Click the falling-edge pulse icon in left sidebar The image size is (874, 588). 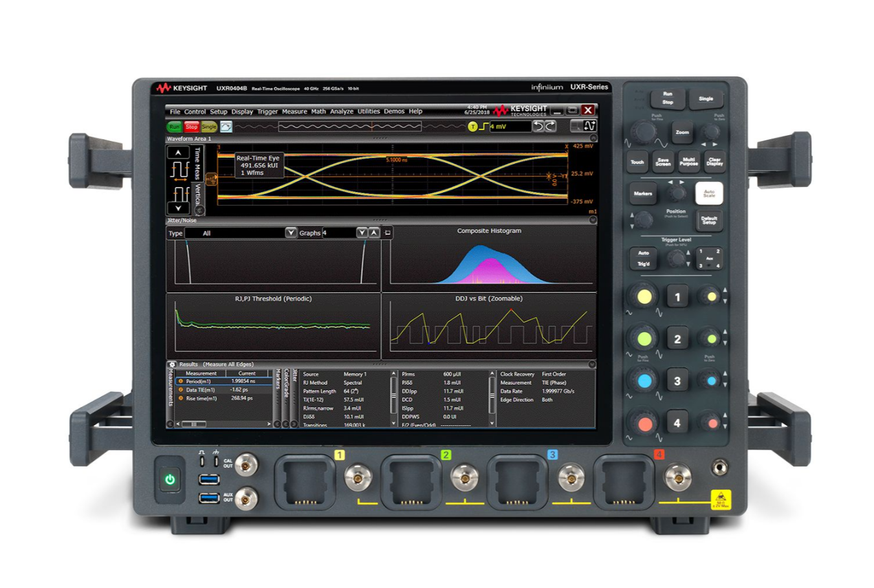(180, 192)
